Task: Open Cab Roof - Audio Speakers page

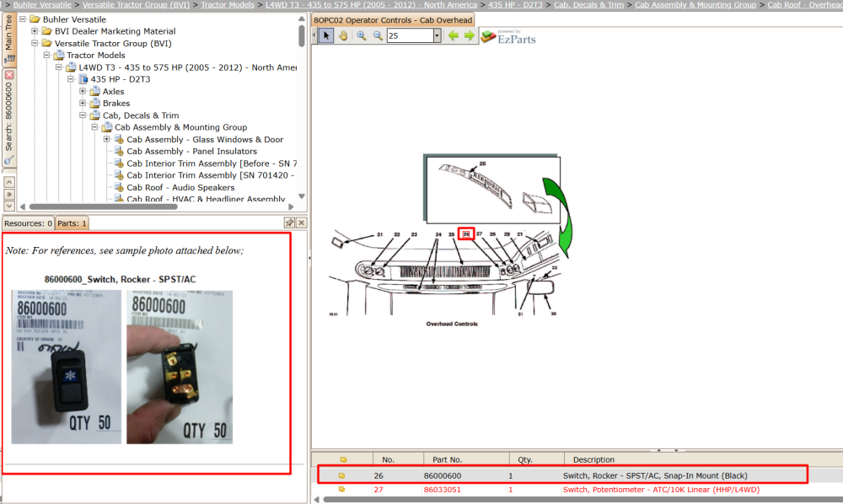Action: tap(180, 187)
